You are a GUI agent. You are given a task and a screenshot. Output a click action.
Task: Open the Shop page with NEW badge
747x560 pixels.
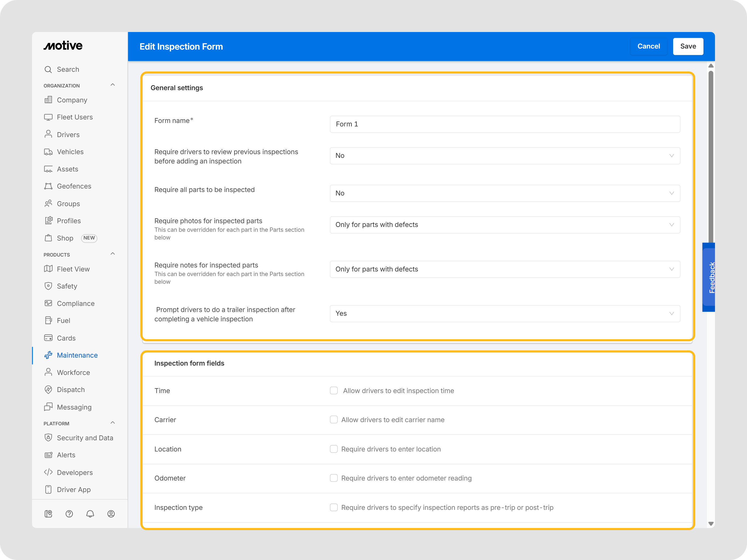pos(65,238)
